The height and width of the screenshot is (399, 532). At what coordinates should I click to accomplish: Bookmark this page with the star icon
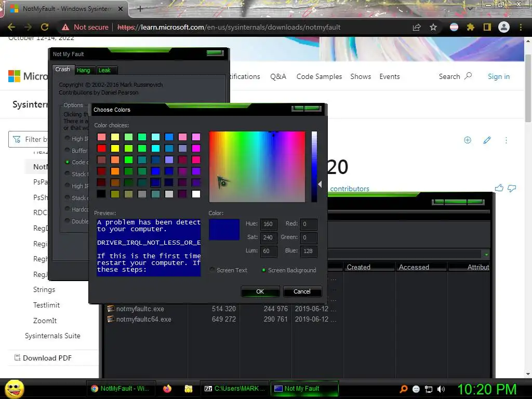[x=433, y=27]
